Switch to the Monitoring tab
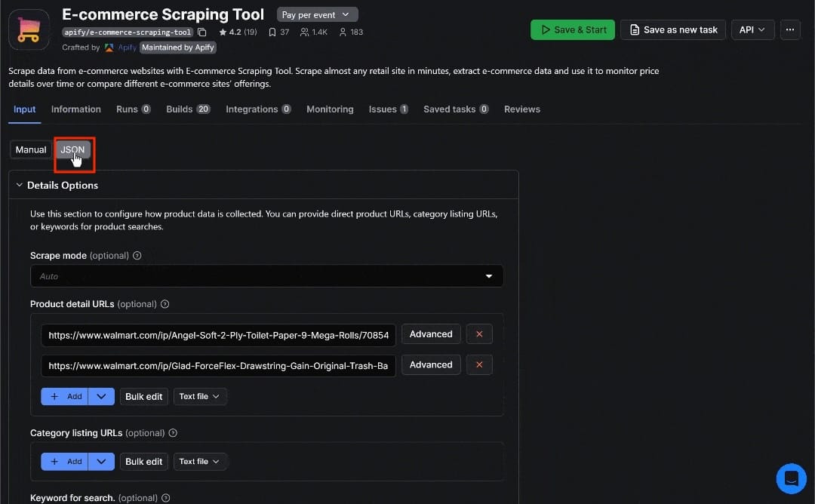The width and height of the screenshot is (815, 504). [330, 109]
